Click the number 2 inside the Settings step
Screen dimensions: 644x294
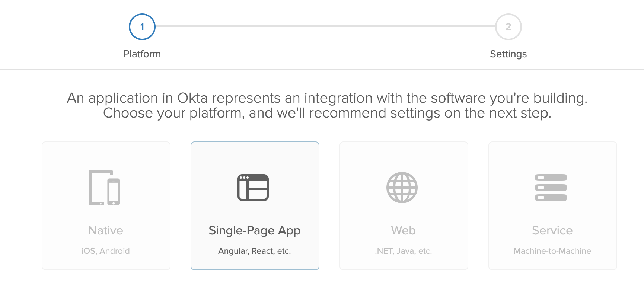click(508, 27)
